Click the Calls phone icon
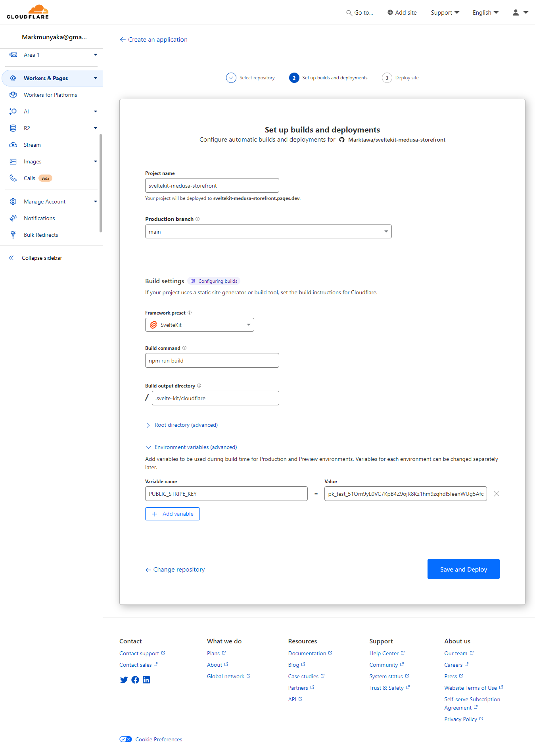The image size is (535, 756). (13, 178)
